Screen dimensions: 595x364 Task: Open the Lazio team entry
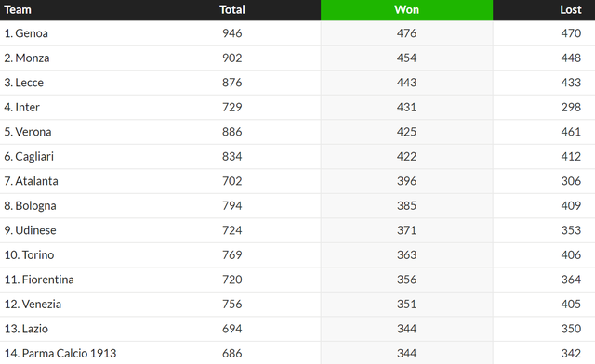click(x=35, y=329)
